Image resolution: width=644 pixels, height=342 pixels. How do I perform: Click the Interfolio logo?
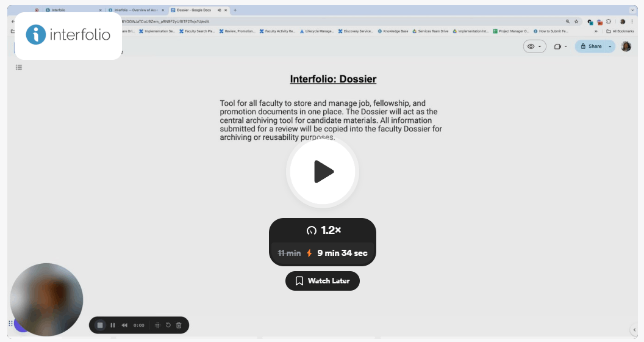(68, 35)
